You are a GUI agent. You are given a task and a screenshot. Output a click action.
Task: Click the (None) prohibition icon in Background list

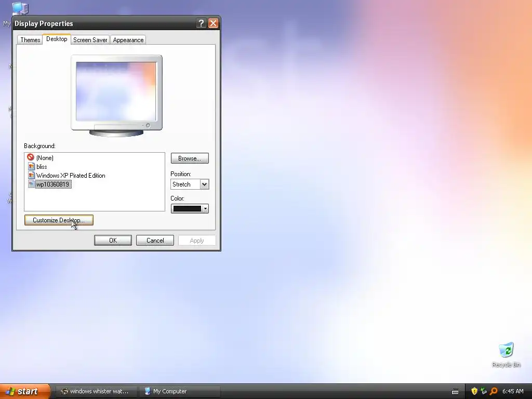click(x=31, y=157)
